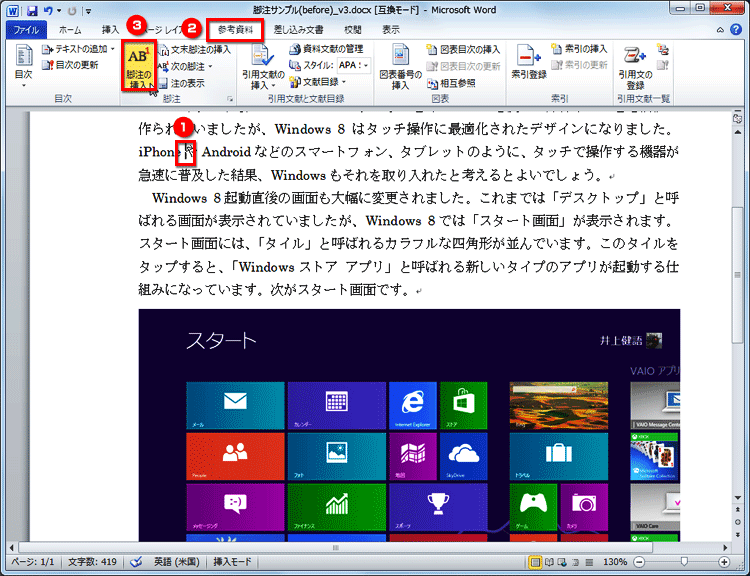Click the next page double-arrow button
750x576 pixels.
coord(739,534)
